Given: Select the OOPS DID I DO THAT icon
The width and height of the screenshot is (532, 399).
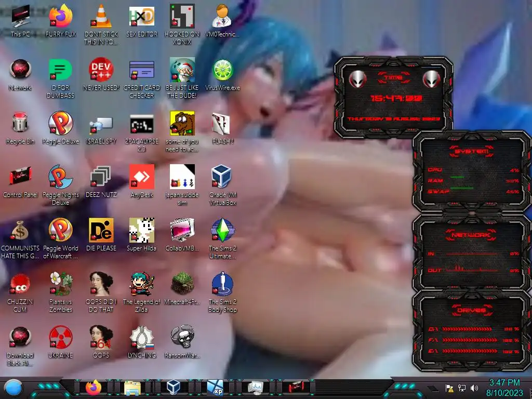Looking at the screenshot, I should (101, 292).
